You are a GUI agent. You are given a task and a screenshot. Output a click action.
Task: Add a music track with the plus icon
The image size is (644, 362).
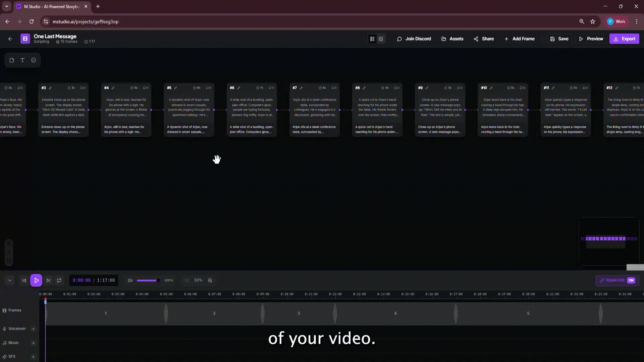(33, 343)
